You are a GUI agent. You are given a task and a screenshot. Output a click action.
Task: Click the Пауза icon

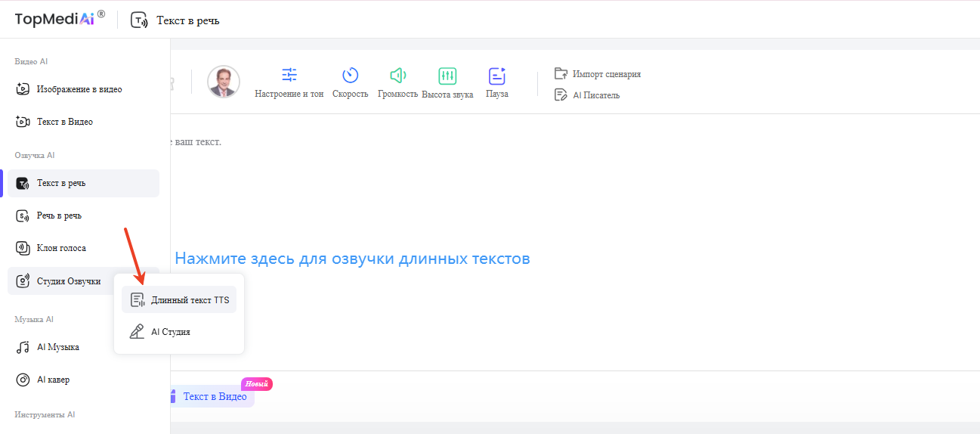coord(496,76)
